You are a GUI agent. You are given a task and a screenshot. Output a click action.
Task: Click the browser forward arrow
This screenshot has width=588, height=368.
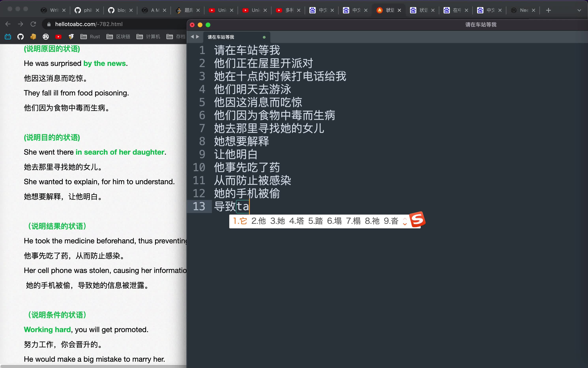point(21,24)
